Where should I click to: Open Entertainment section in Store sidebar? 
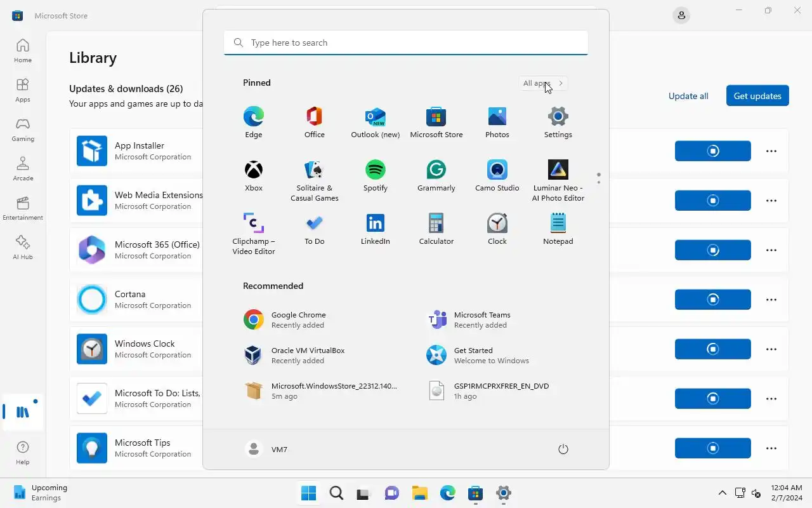[23, 208]
